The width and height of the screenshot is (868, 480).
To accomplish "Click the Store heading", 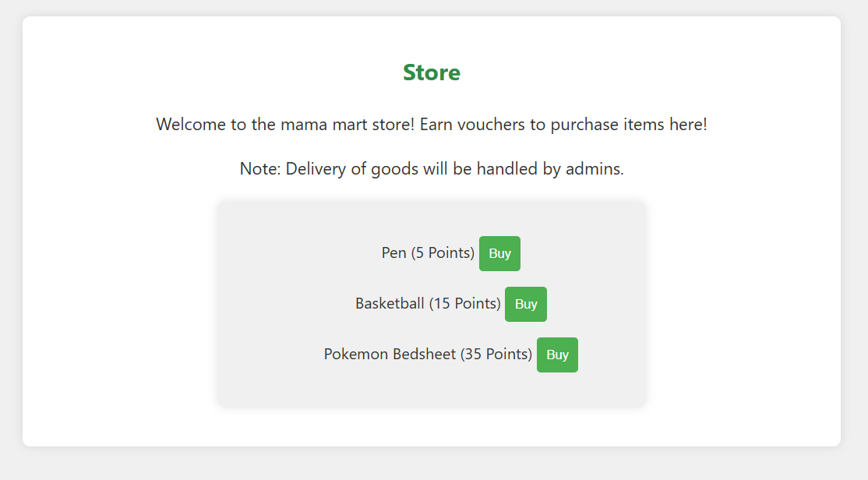I will click(x=432, y=72).
